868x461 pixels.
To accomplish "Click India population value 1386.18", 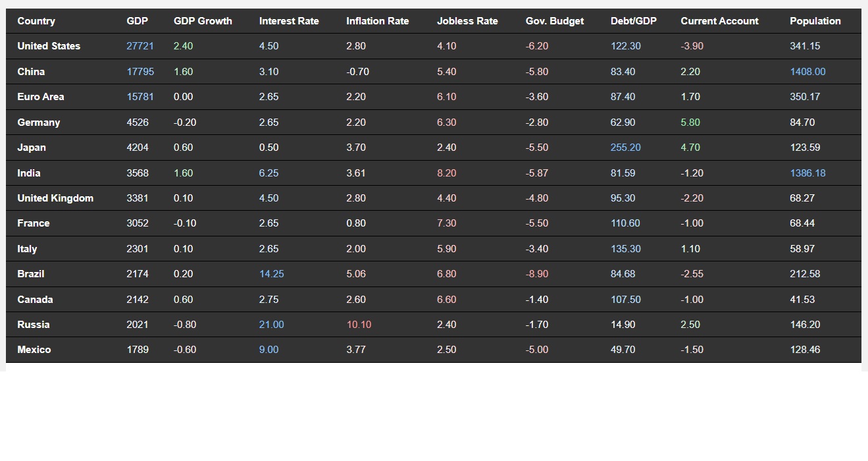I will [x=807, y=173].
